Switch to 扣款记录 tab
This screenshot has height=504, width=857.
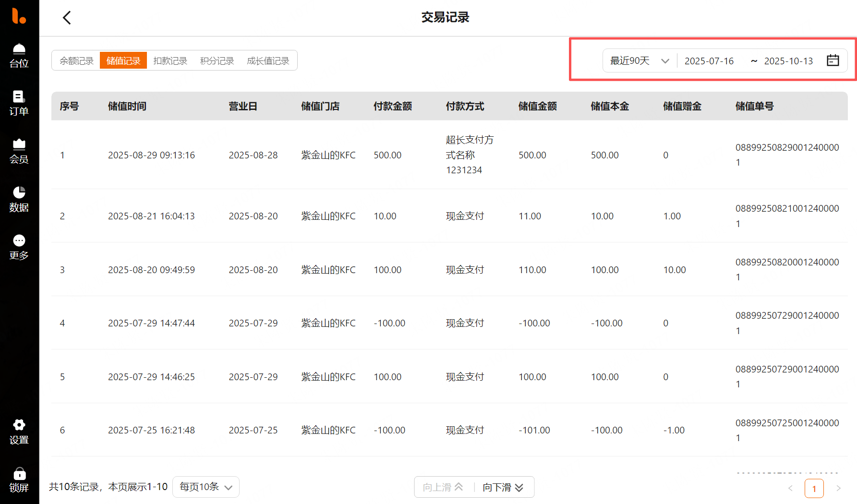pyautogui.click(x=170, y=61)
